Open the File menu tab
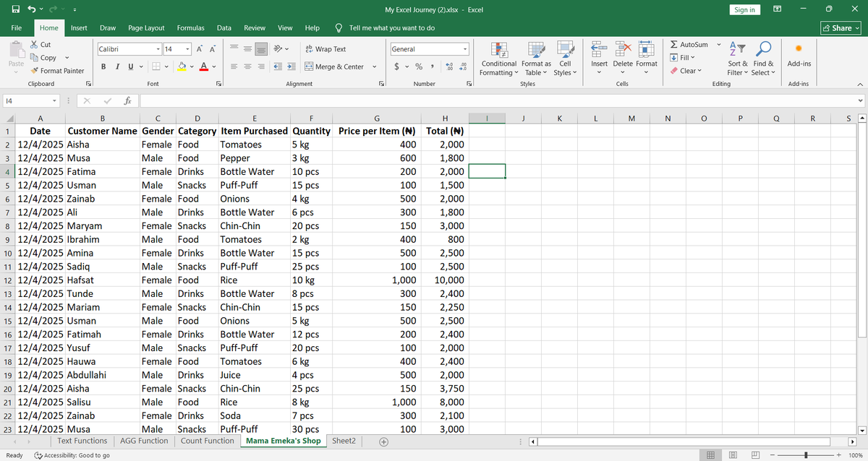This screenshot has width=868, height=461. [16, 28]
